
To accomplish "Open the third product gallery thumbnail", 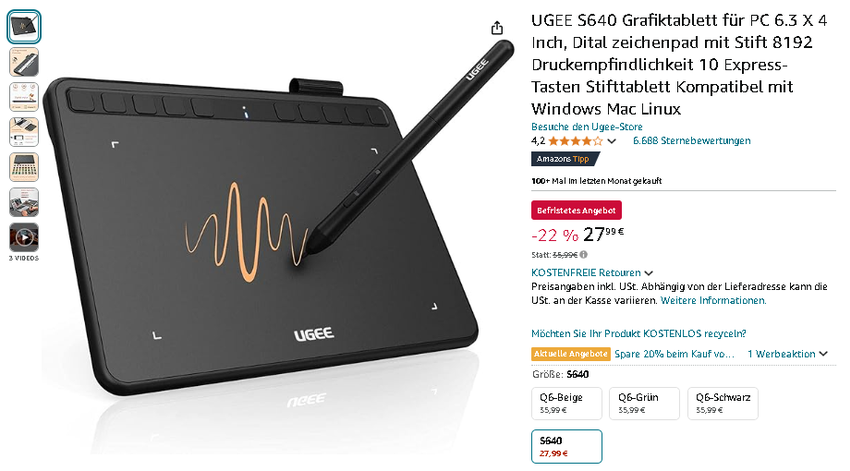I will [24, 97].
